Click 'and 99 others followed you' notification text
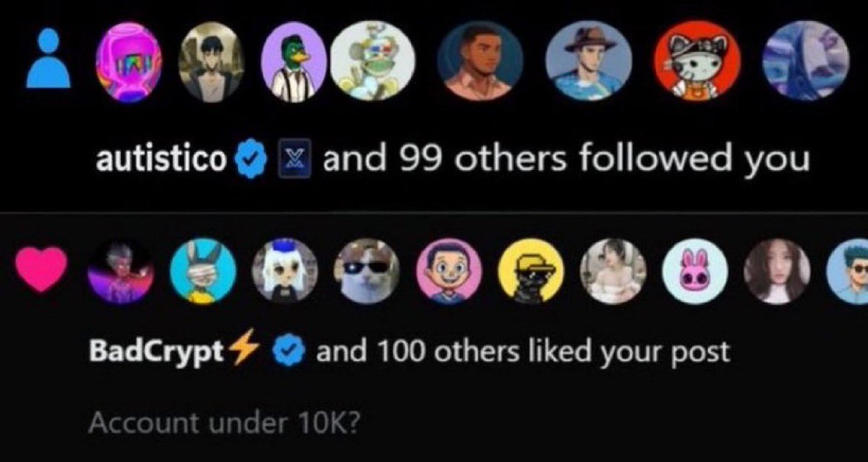Image resolution: width=868 pixels, height=462 pixels. click(566, 160)
